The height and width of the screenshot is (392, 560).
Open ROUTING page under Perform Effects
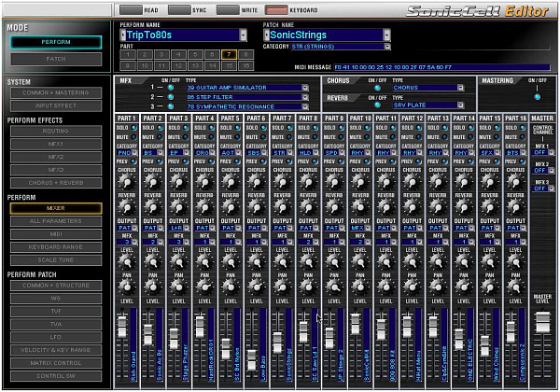[x=56, y=131]
